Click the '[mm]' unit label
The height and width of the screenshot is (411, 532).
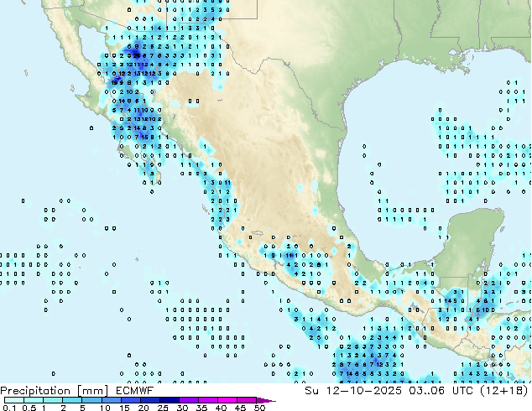[x=92, y=391]
